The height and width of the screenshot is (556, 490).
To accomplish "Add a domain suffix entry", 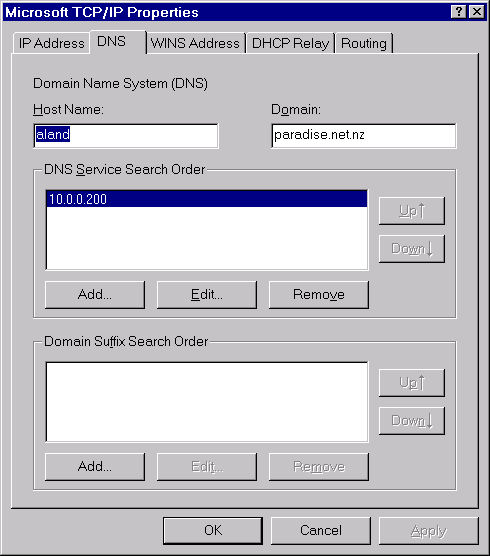I will coord(95,467).
